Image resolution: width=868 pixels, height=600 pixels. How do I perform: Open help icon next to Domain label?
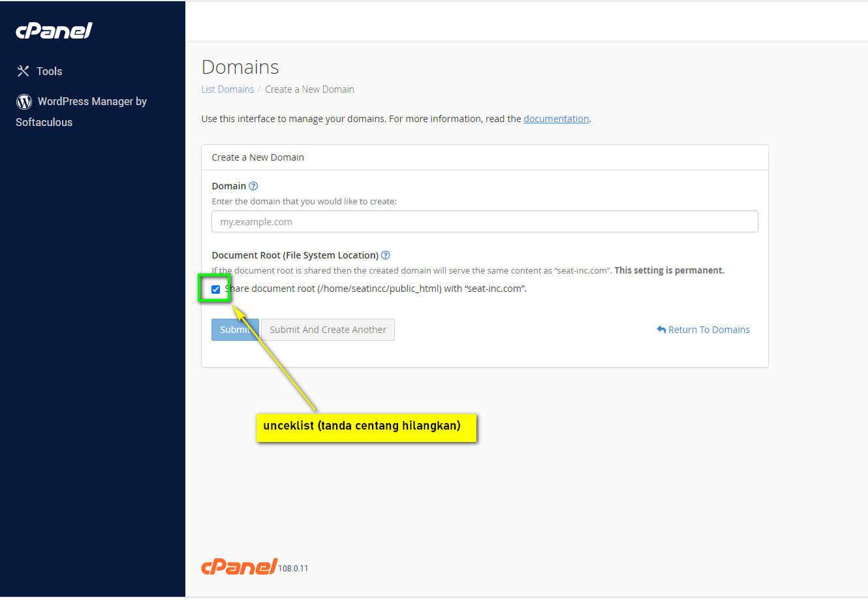(x=253, y=186)
